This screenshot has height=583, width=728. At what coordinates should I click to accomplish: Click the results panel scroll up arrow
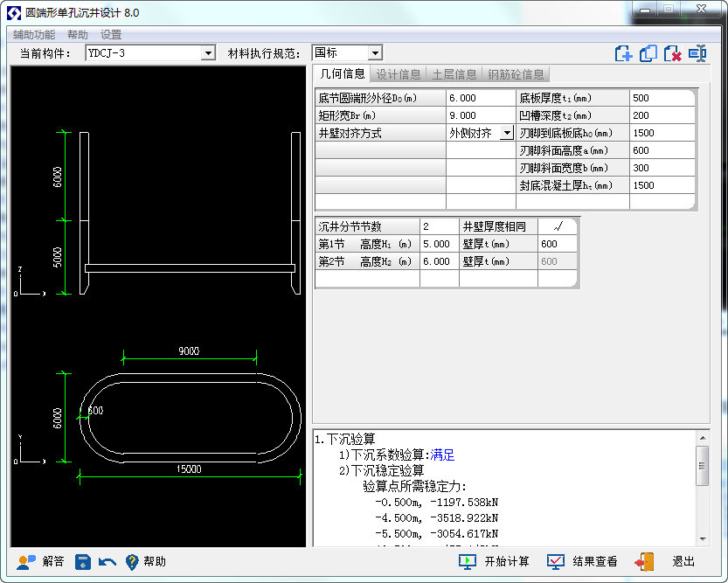tap(703, 438)
